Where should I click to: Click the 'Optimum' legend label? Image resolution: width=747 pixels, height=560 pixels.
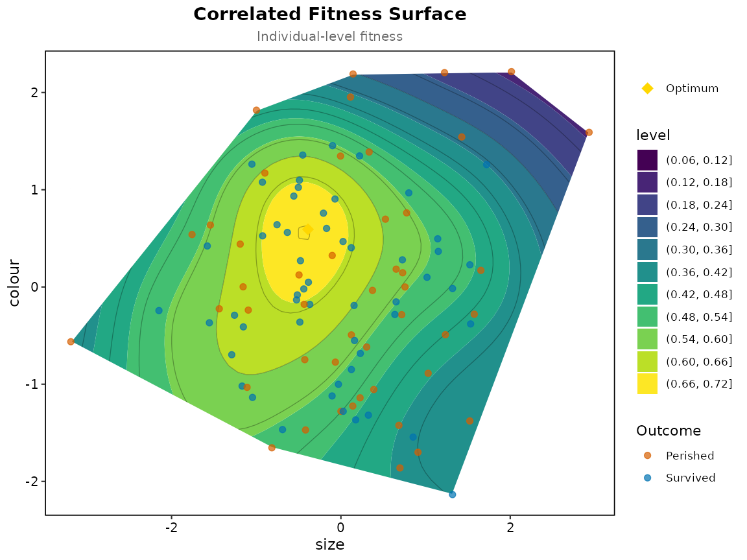[692, 89]
